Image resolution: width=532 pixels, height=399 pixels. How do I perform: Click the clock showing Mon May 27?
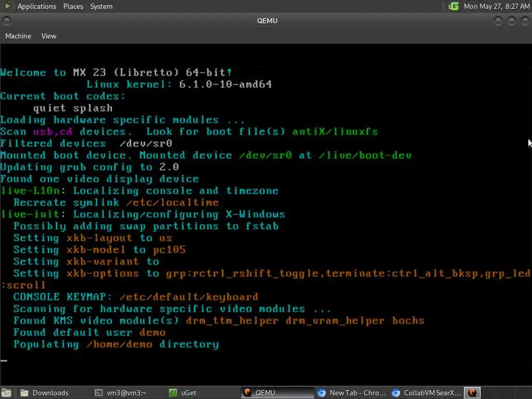[496, 6]
